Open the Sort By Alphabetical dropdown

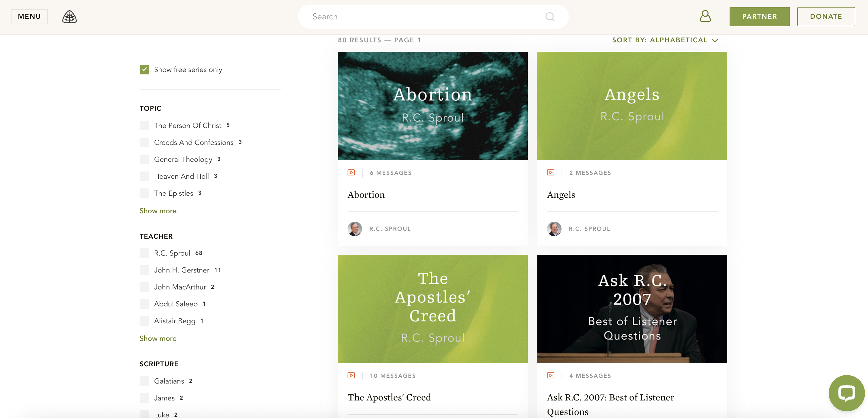(x=665, y=40)
